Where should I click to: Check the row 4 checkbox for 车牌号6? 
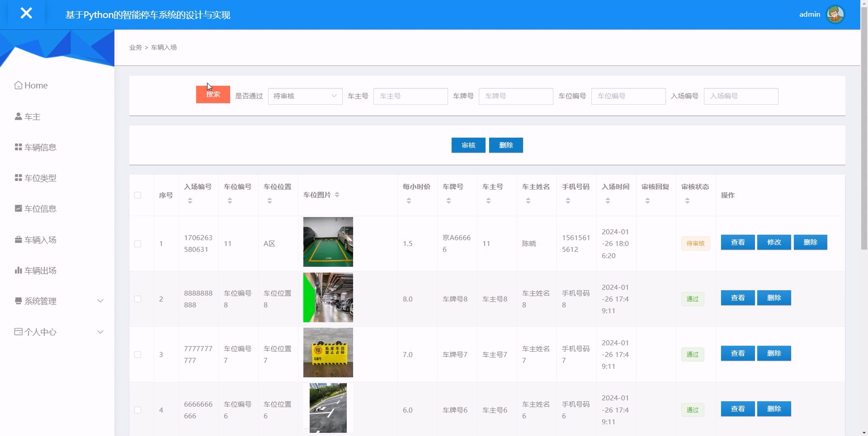[x=137, y=410]
